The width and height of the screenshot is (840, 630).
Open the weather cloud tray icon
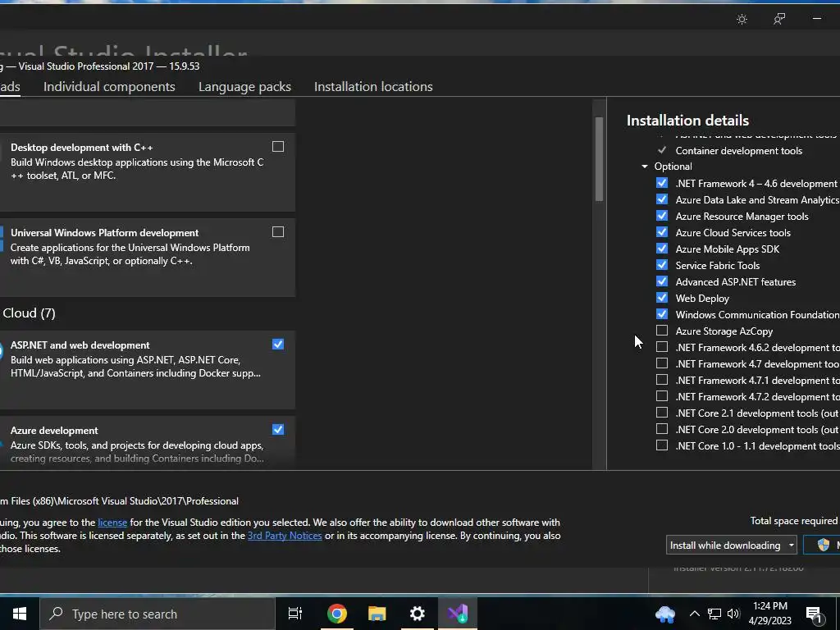click(665, 614)
